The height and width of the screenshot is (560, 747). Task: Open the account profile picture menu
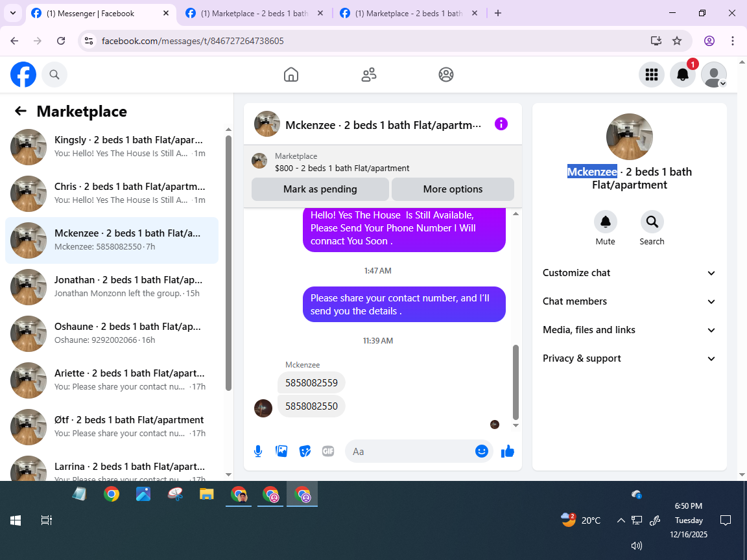pyautogui.click(x=714, y=75)
